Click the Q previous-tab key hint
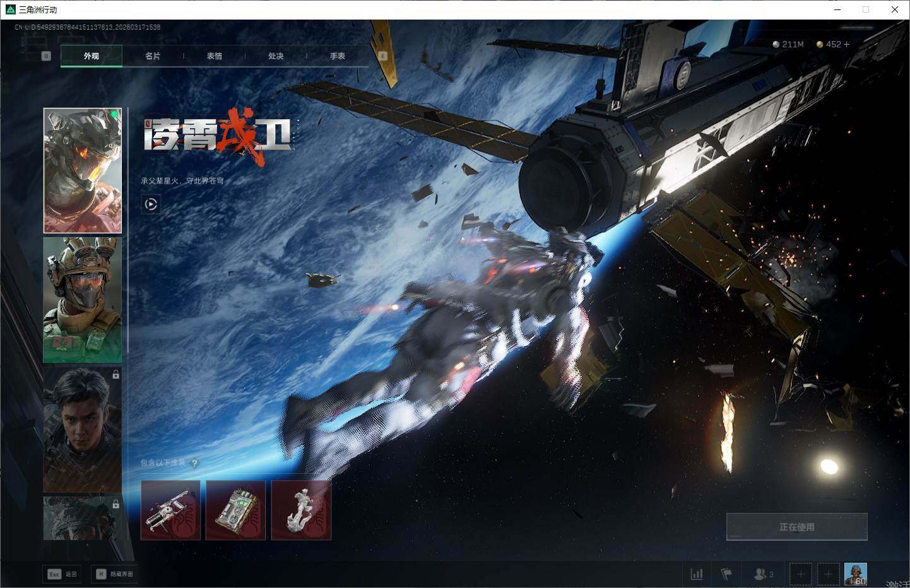 pos(46,56)
